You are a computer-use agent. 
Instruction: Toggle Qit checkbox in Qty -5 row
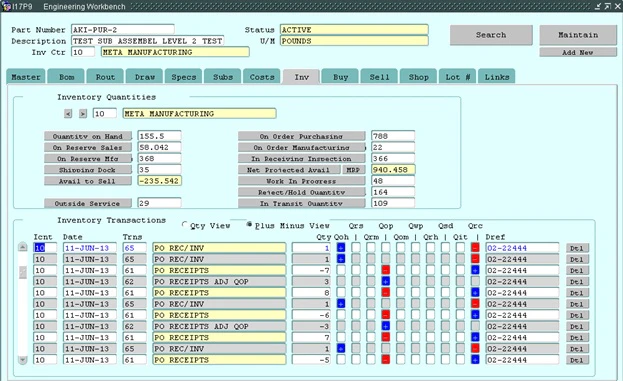tap(460, 360)
